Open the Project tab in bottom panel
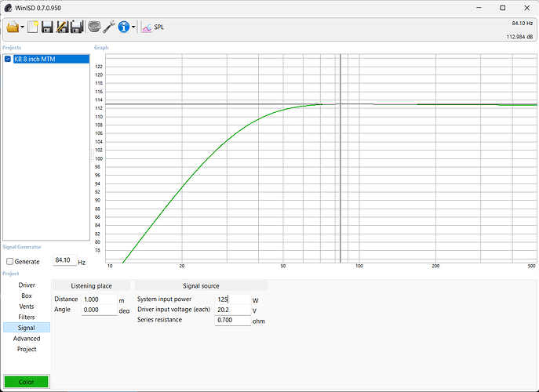The height and width of the screenshot is (392, 539). (x=27, y=349)
